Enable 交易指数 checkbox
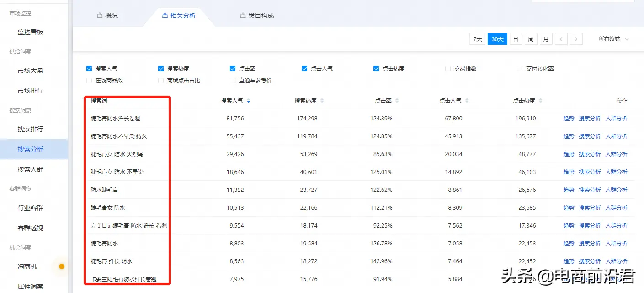Screen dimensions: 644x293 tap(448, 69)
